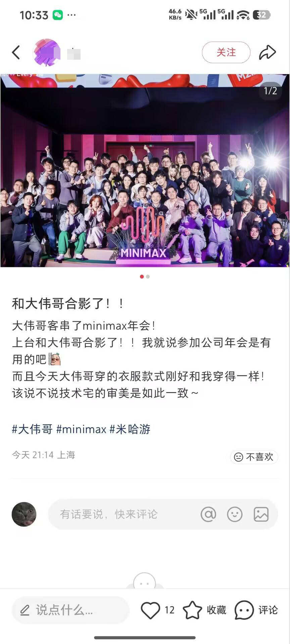Open #minimax hashtag
Screen dimensions: 290x644
(x=81, y=429)
